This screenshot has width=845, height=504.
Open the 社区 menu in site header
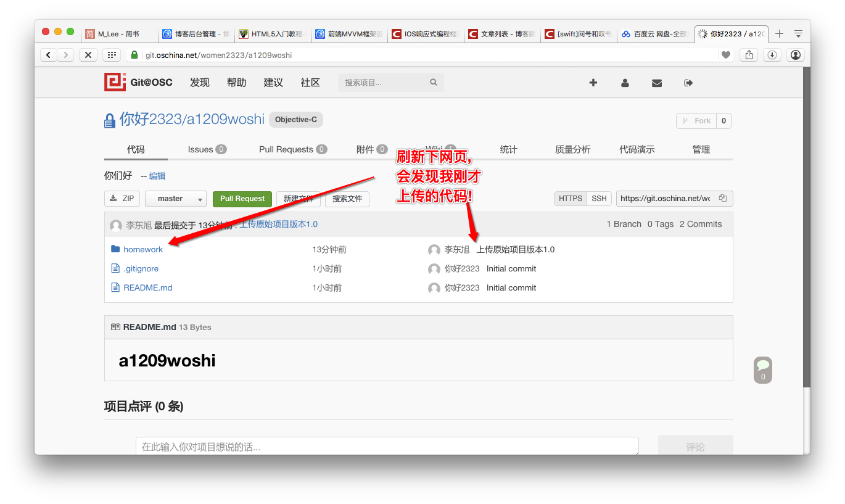point(310,83)
